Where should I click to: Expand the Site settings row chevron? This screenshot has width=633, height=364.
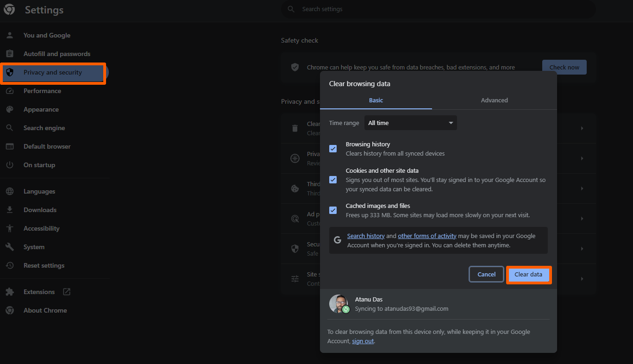click(x=582, y=279)
